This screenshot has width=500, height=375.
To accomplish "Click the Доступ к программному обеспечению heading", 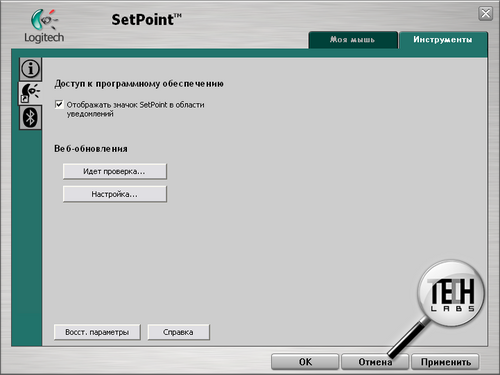I will click(x=139, y=84).
